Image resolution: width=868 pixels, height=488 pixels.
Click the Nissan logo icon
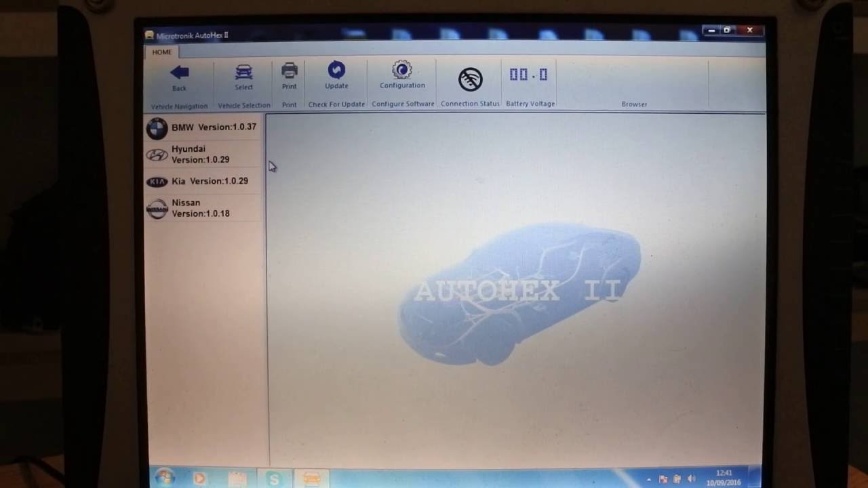(157, 209)
